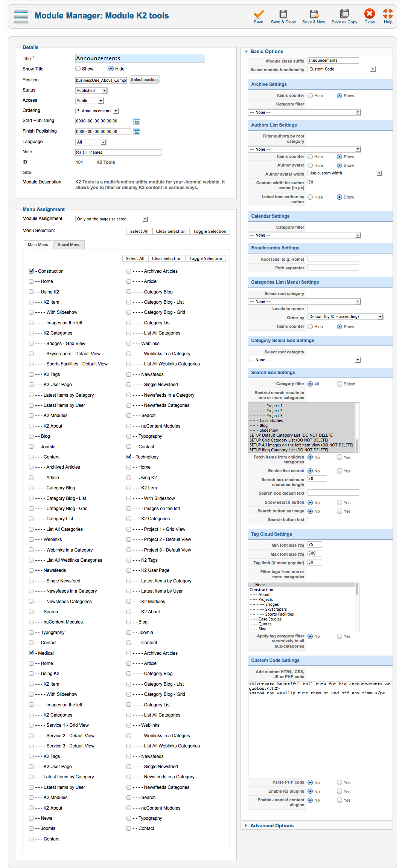This screenshot has height=868, width=405.
Task: Open Calendar Settings Category filter dropdown
Action: tap(305, 235)
